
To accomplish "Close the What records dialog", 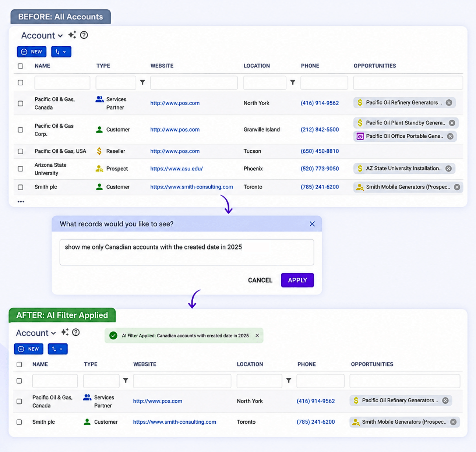I will click(x=312, y=224).
